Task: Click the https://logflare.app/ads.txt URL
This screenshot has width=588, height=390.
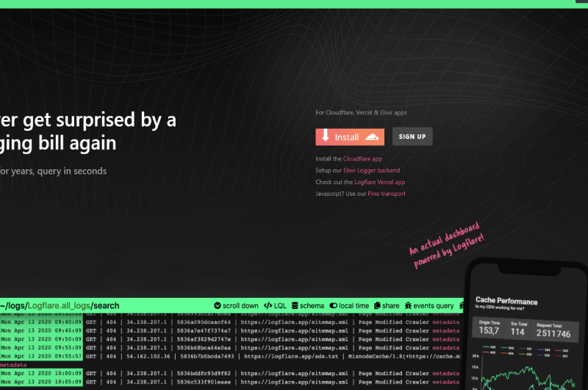Action: pos(291,356)
